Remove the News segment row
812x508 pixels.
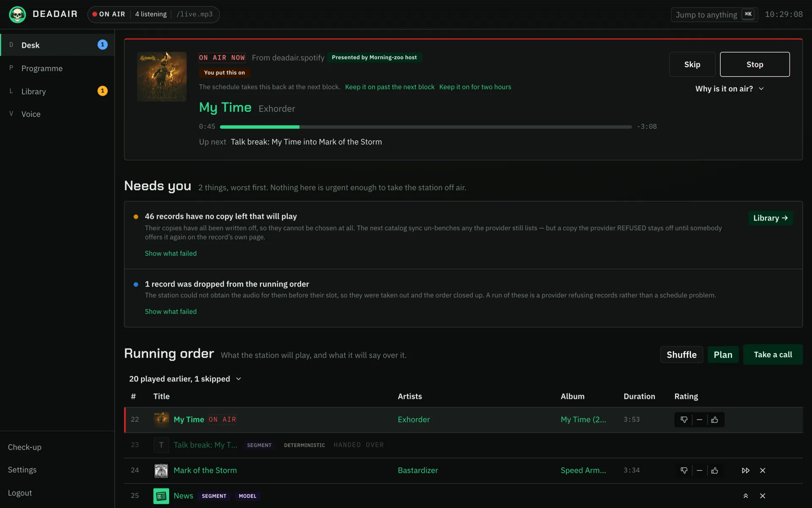pyautogui.click(x=763, y=496)
